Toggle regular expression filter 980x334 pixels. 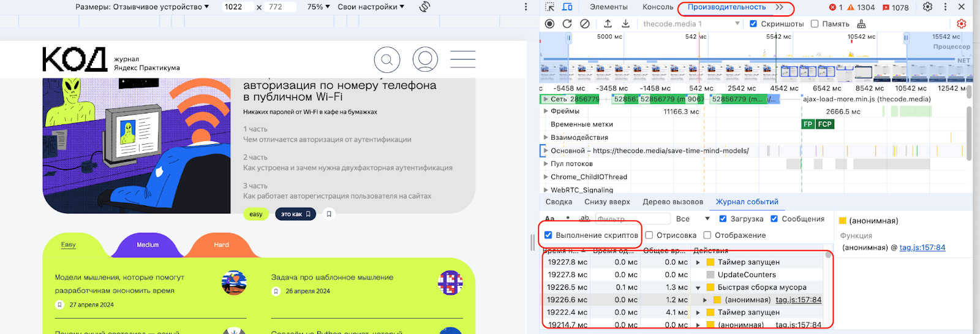pos(568,218)
